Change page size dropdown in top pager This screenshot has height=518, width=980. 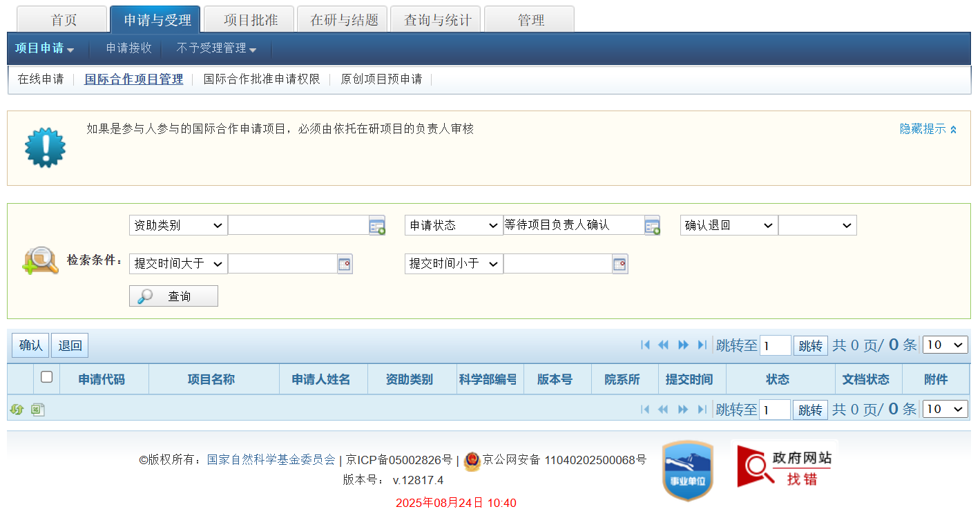tap(945, 345)
